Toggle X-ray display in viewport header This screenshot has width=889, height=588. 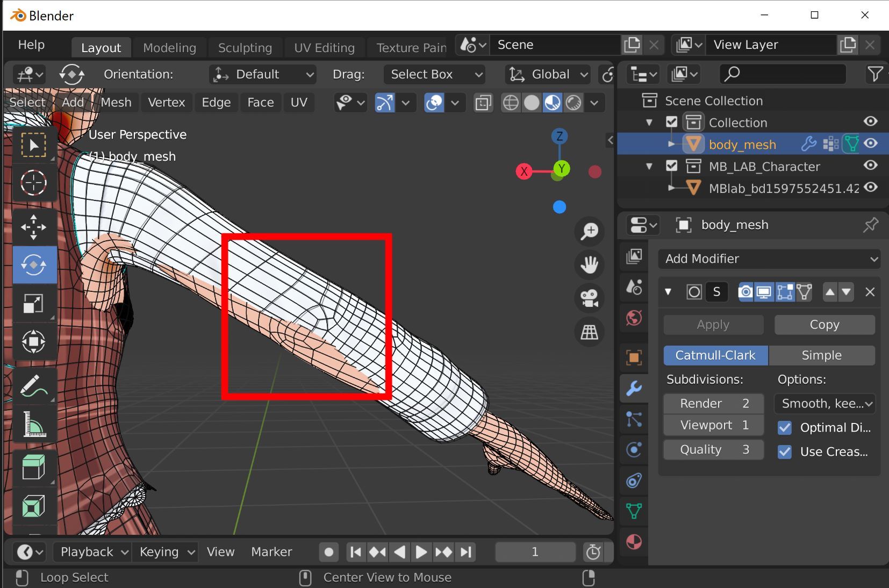pyautogui.click(x=483, y=103)
